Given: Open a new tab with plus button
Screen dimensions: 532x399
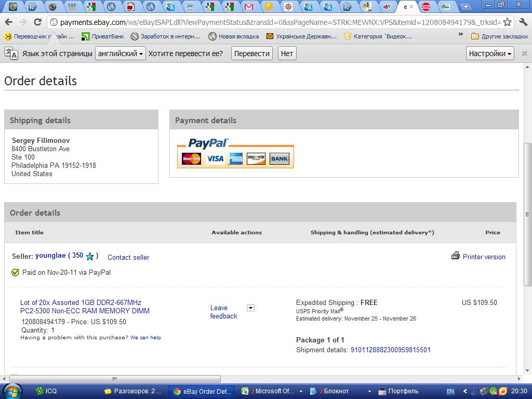Looking at the screenshot, I should point(466,6).
